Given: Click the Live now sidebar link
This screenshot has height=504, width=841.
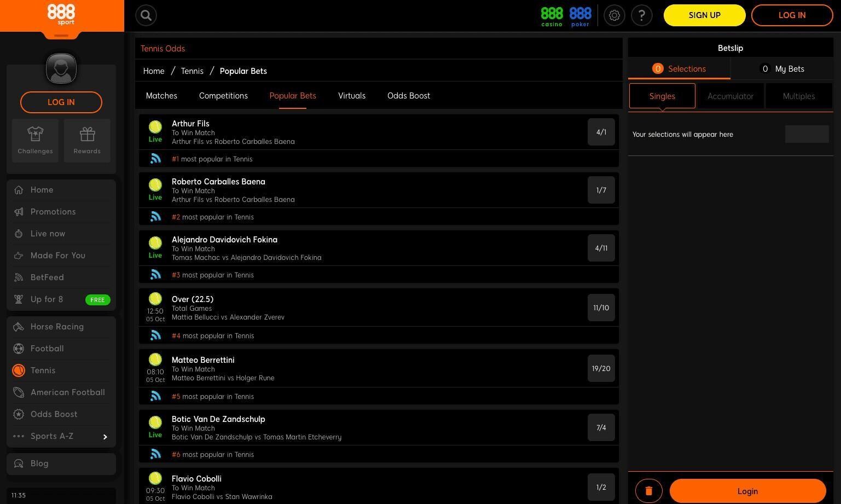Looking at the screenshot, I should point(48,234).
